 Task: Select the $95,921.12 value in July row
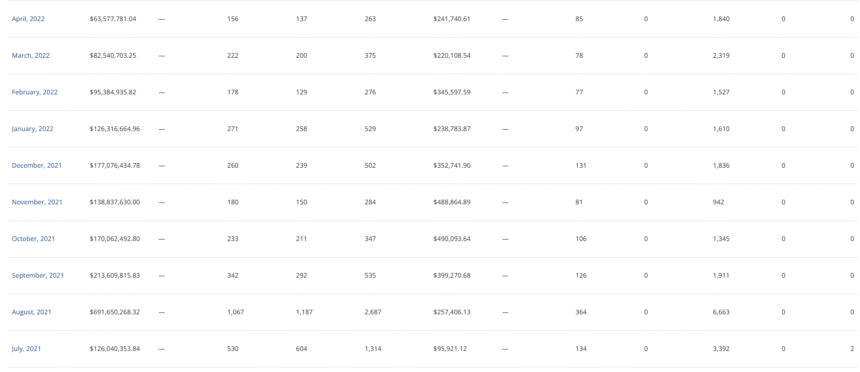click(x=450, y=348)
